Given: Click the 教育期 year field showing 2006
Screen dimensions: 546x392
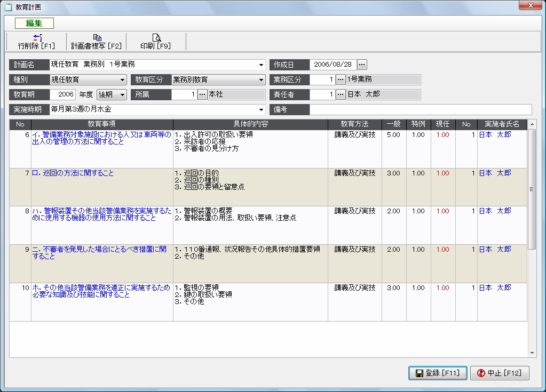Looking at the screenshot, I should click(63, 94).
